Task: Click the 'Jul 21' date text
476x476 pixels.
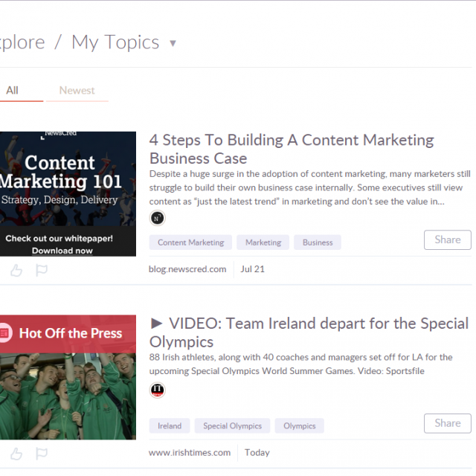Action: point(253,269)
